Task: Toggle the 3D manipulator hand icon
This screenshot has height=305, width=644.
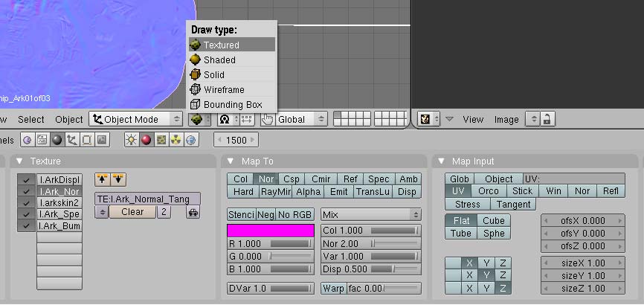Action: [267, 120]
